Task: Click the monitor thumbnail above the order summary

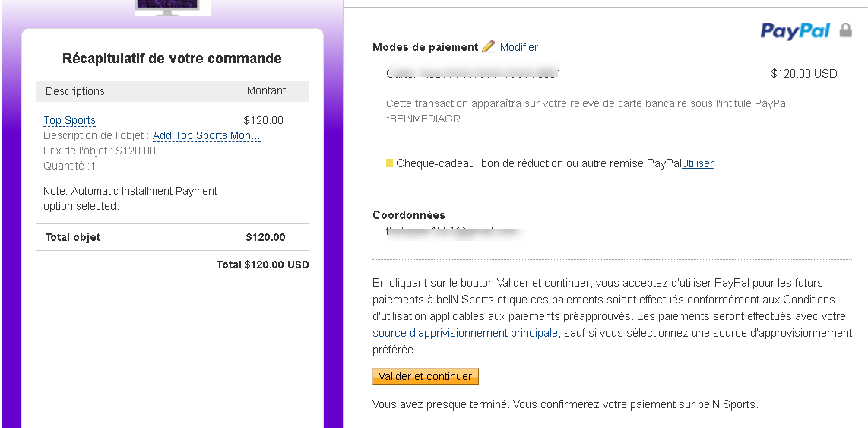Action: click(173, 8)
